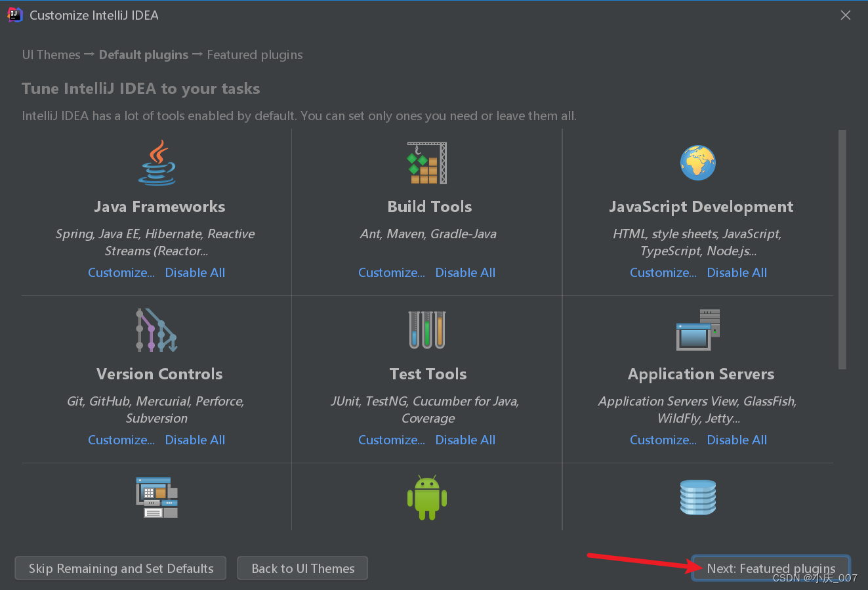Click the database stack icon
The width and height of the screenshot is (868, 590).
pos(697,497)
